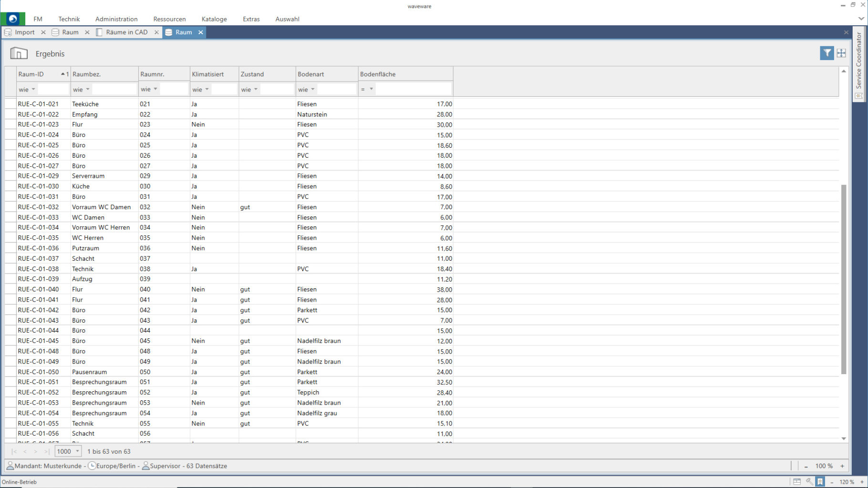Click the Klimatisiert filter input field

click(224, 90)
